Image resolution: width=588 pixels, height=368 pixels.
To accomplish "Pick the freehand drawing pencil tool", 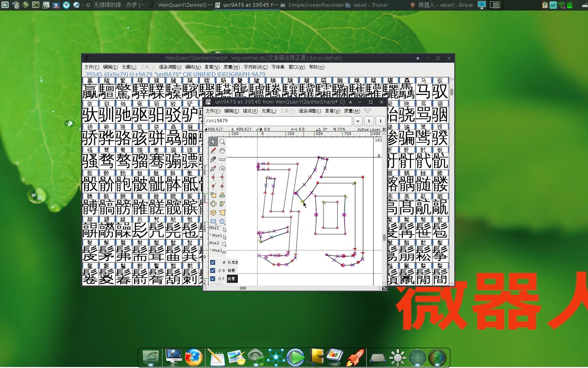I will pos(213,150).
